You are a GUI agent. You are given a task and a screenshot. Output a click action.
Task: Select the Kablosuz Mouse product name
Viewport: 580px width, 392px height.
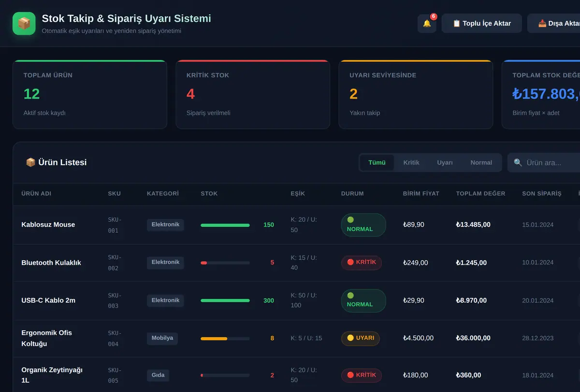[48, 225]
